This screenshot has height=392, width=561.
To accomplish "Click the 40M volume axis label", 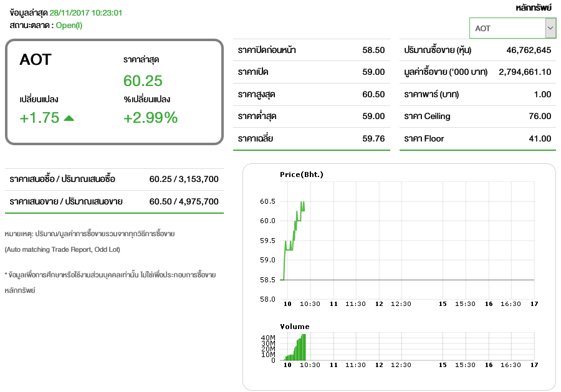I will (268, 338).
